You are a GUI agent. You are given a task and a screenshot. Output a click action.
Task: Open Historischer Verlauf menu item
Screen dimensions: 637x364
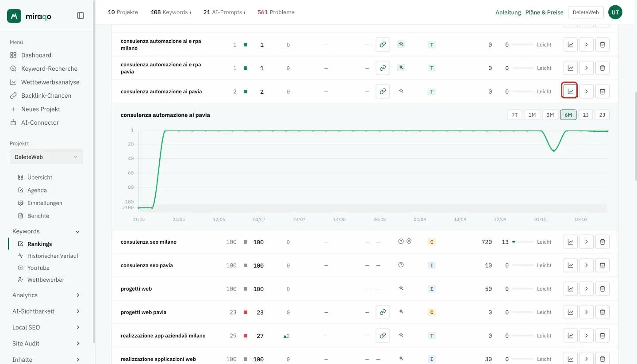pos(53,256)
